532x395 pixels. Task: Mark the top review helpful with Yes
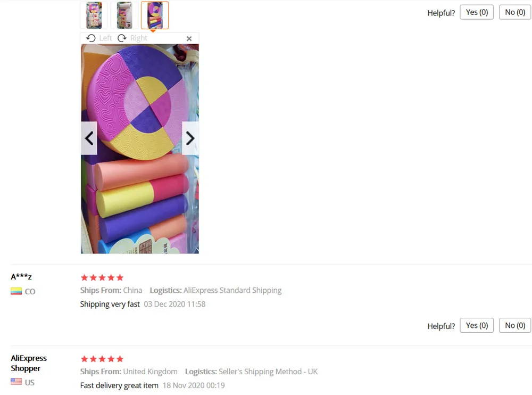click(477, 12)
